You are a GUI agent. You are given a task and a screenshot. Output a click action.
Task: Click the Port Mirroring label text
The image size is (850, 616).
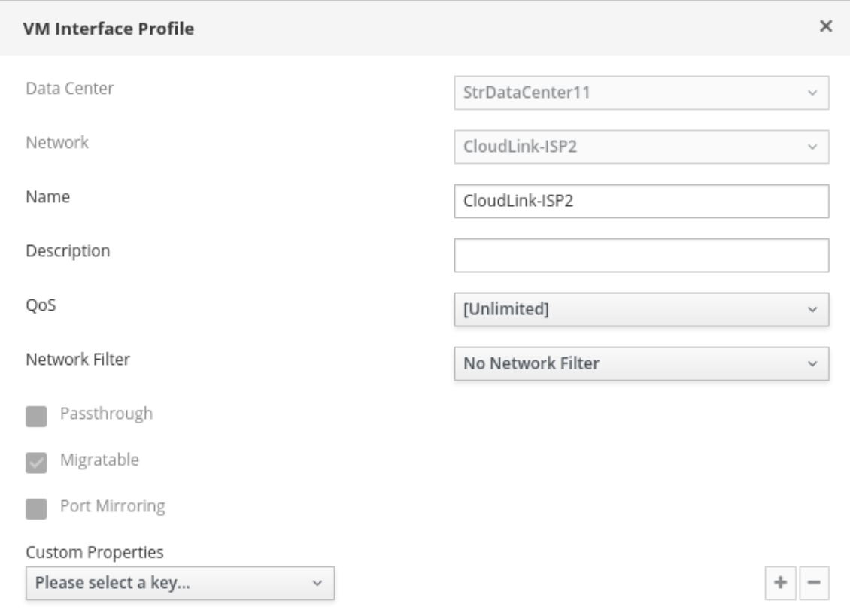(112, 506)
